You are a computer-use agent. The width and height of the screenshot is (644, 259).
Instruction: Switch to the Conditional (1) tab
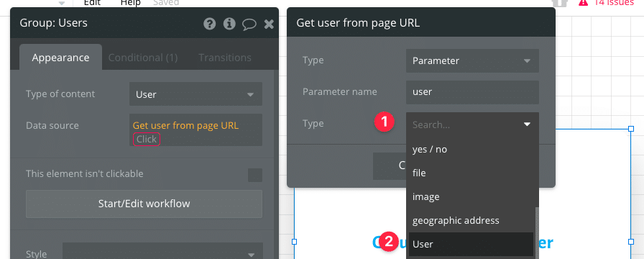[x=143, y=58]
